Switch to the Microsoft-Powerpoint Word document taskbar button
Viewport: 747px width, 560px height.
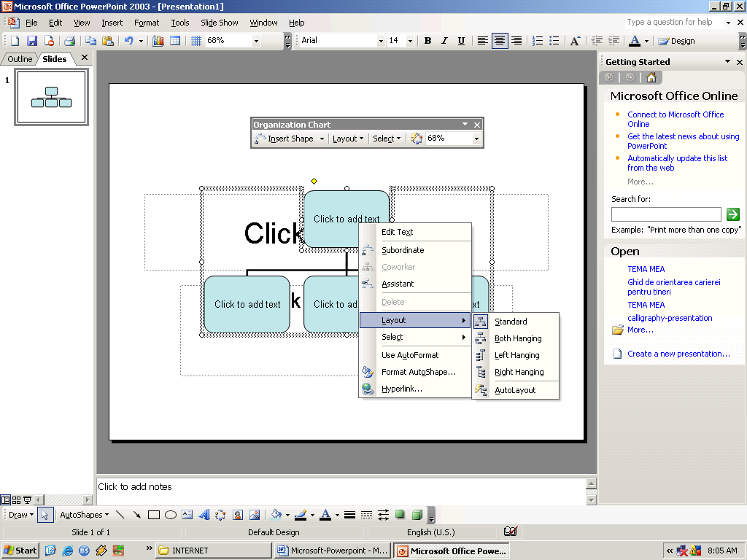(x=333, y=551)
